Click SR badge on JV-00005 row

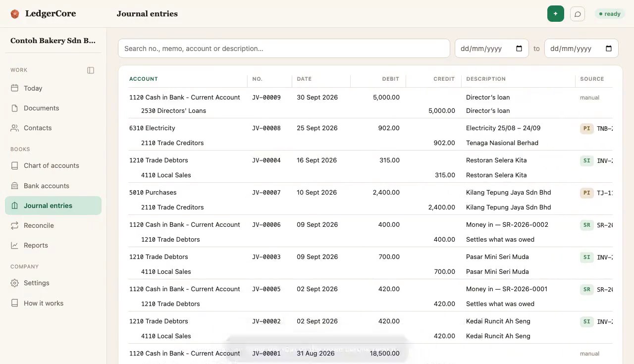pos(586,289)
